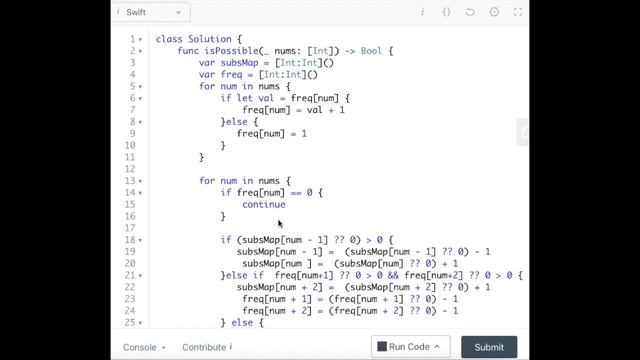Click line number 17 in the gutter
The width and height of the screenshot is (640, 360).
click(x=130, y=228)
